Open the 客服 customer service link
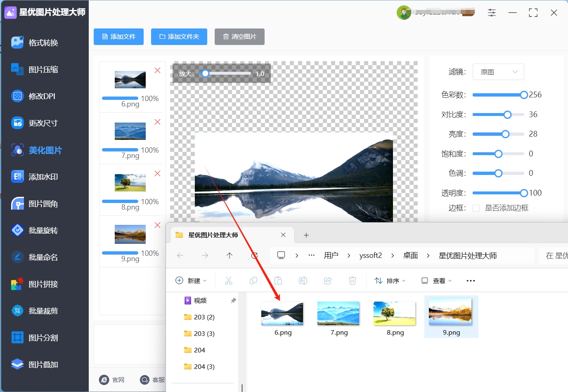The image size is (568, 392). [x=152, y=380]
